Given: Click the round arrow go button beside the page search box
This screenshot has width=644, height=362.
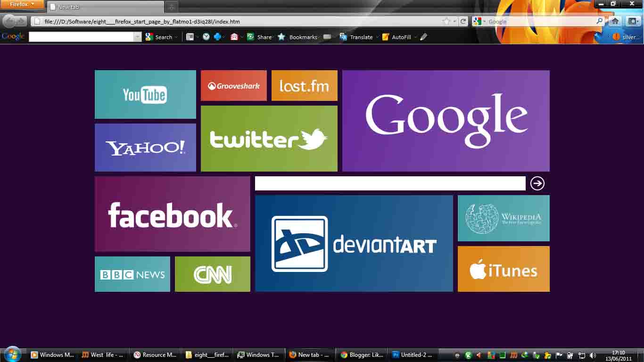Looking at the screenshot, I should [x=537, y=183].
